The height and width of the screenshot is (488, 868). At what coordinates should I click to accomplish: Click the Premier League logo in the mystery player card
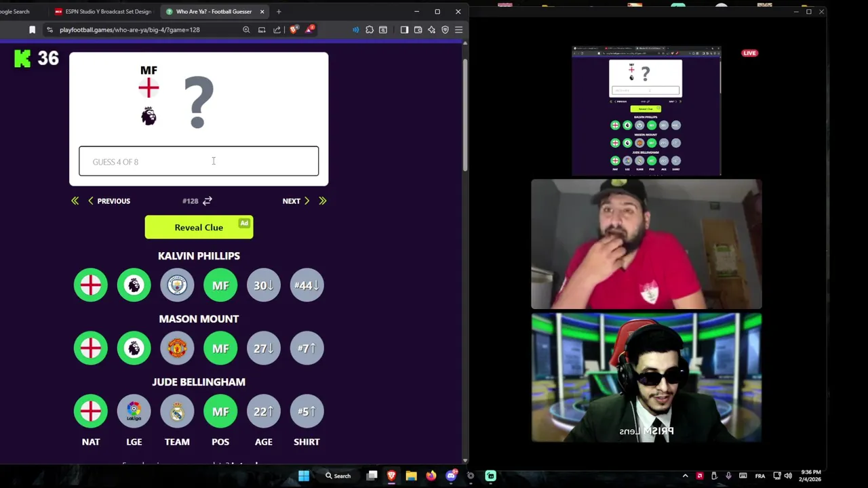pyautogui.click(x=149, y=116)
